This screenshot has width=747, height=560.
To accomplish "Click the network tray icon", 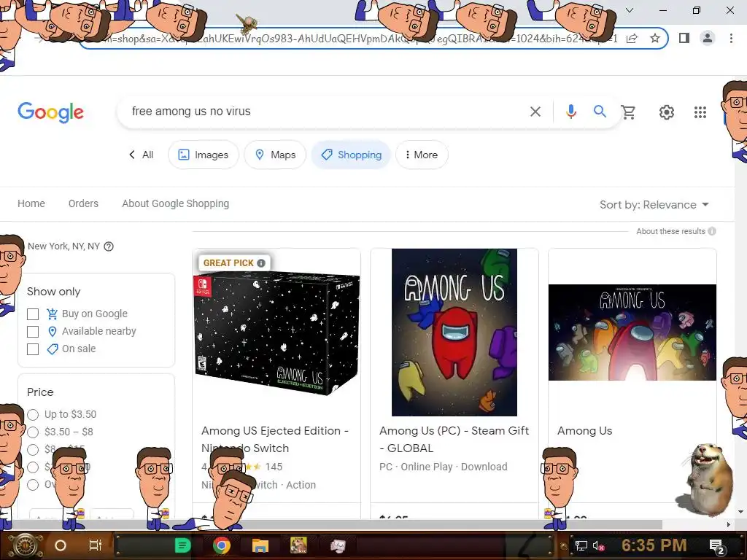I will 581,545.
